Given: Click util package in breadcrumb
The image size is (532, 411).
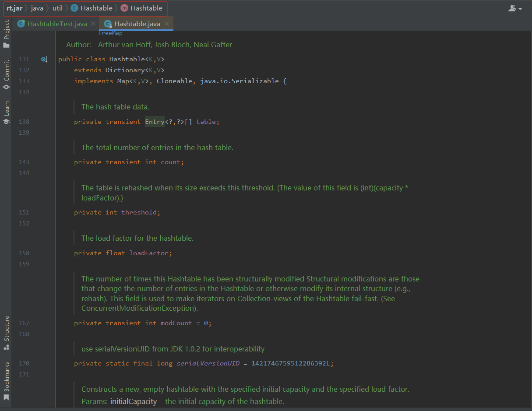Looking at the screenshot, I should click(57, 8).
